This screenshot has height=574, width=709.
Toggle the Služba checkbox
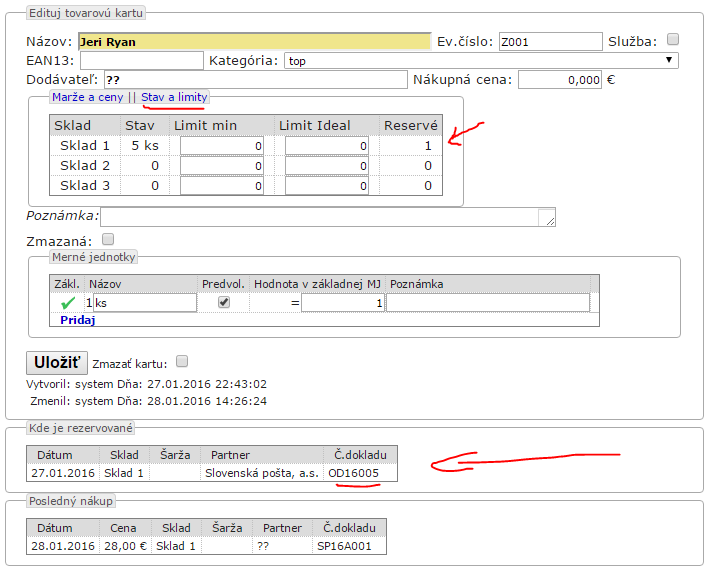pos(673,40)
